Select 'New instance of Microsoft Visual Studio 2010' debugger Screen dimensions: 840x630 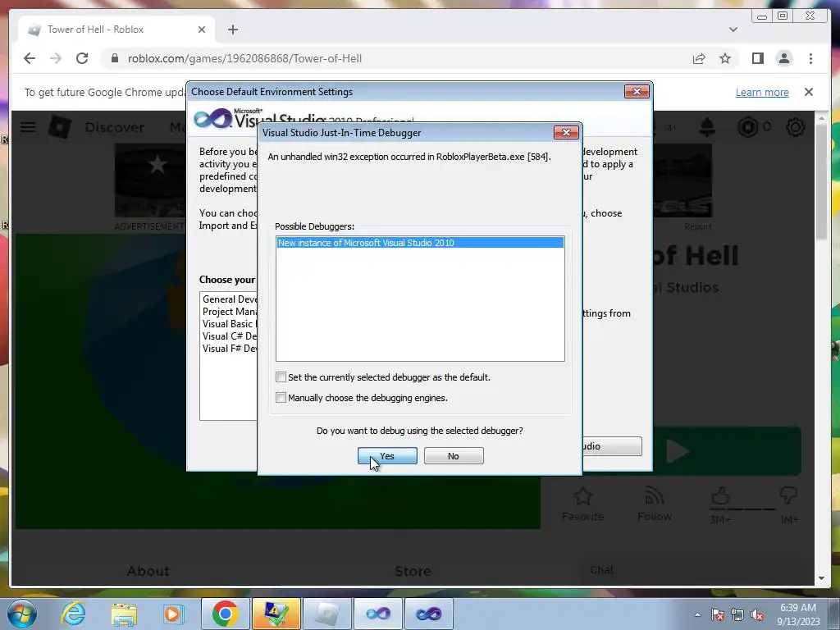click(420, 243)
